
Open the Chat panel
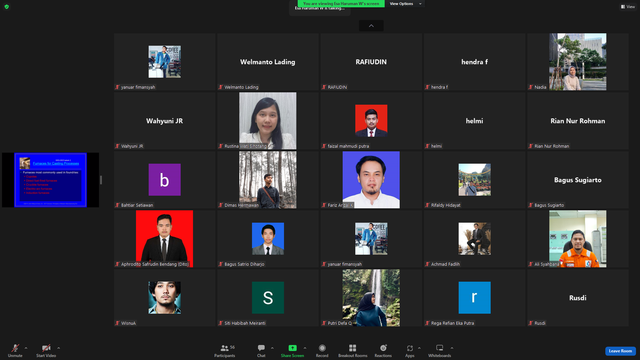[x=261, y=350]
